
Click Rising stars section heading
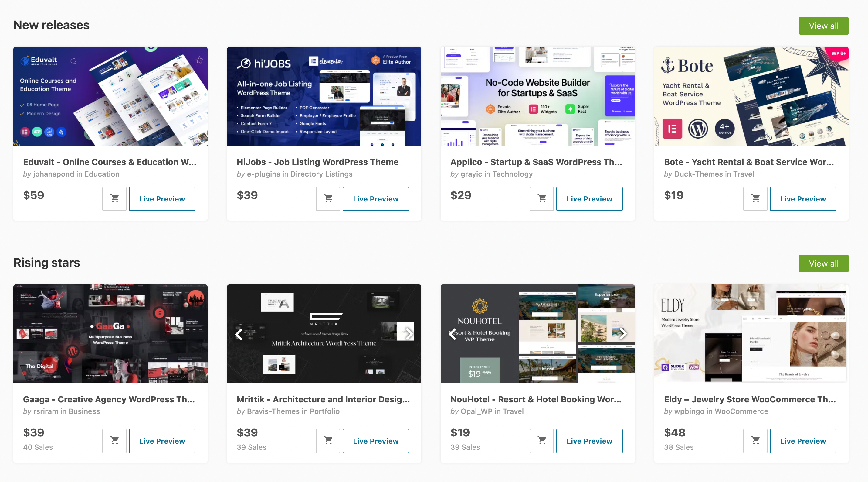pyautogui.click(x=46, y=262)
